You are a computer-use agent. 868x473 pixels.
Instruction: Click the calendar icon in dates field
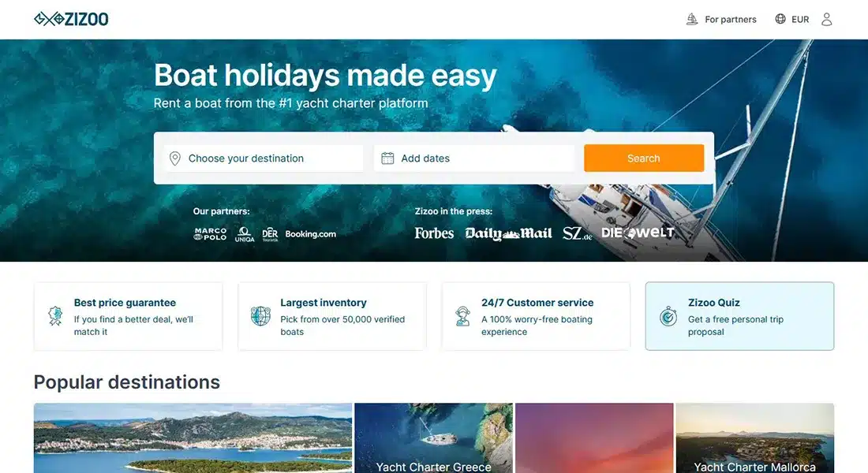point(387,158)
